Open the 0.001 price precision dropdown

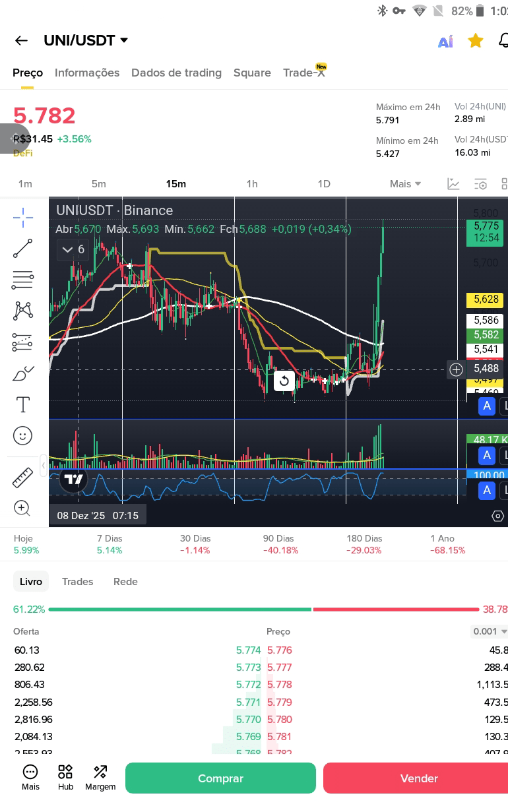coord(489,631)
